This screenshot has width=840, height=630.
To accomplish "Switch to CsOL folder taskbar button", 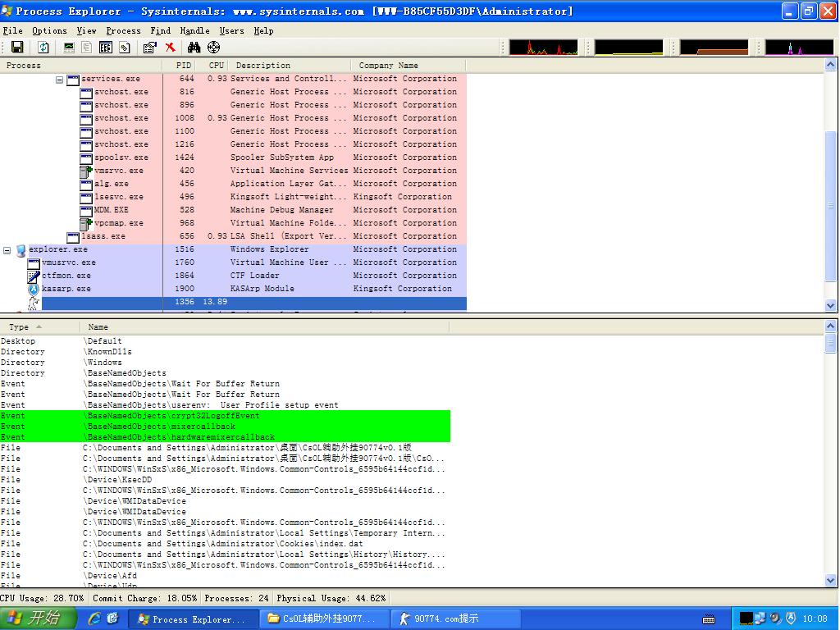I will pyautogui.click(x=323, y=619).
